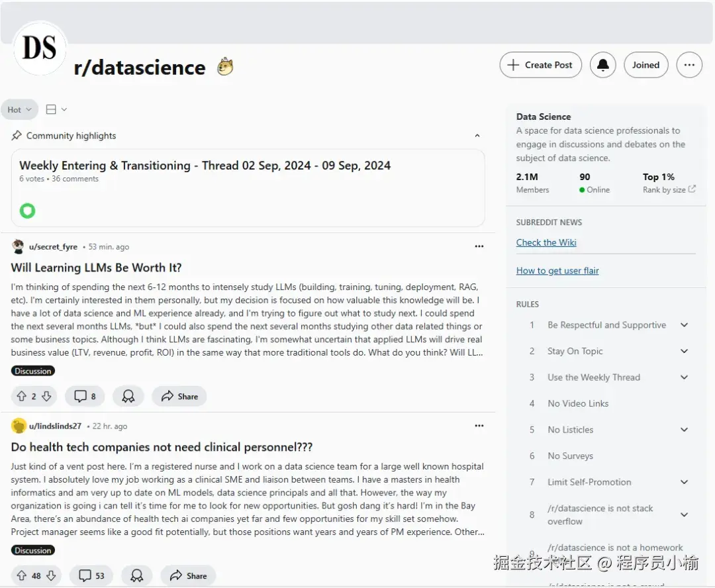This screenshot has width=715, height=588.
Task: Give an award to LLMs post
Action: point(128,396)
